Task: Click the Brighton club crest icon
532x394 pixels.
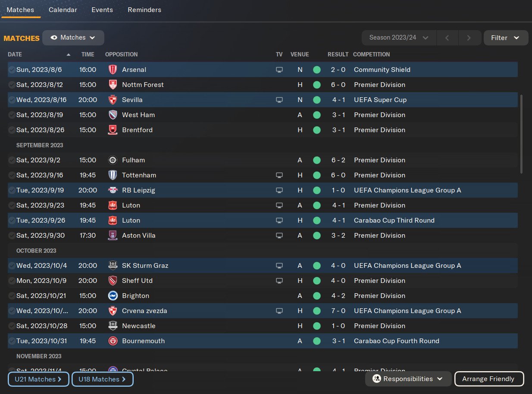Action: pyautogui.click(x=113, y=296)
